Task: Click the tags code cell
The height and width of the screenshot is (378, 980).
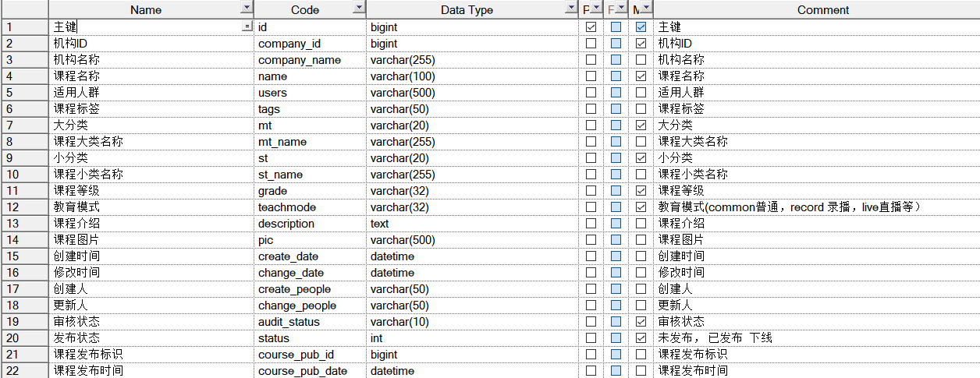Action: click(x=311, y=109)
